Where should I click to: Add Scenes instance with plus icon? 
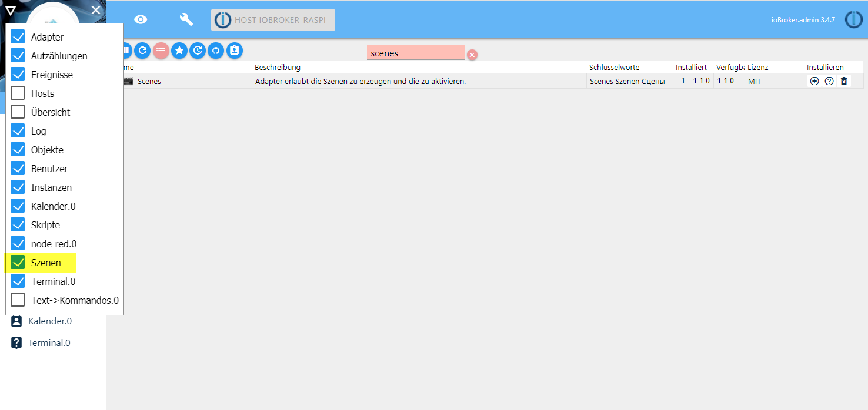coord(814,81)
